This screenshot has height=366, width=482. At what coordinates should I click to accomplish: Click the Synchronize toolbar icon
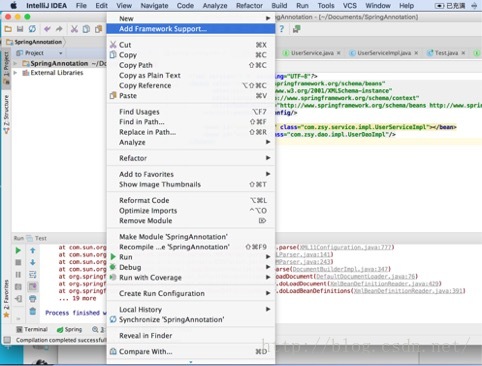pyautogui.click(x=32, y=29)
